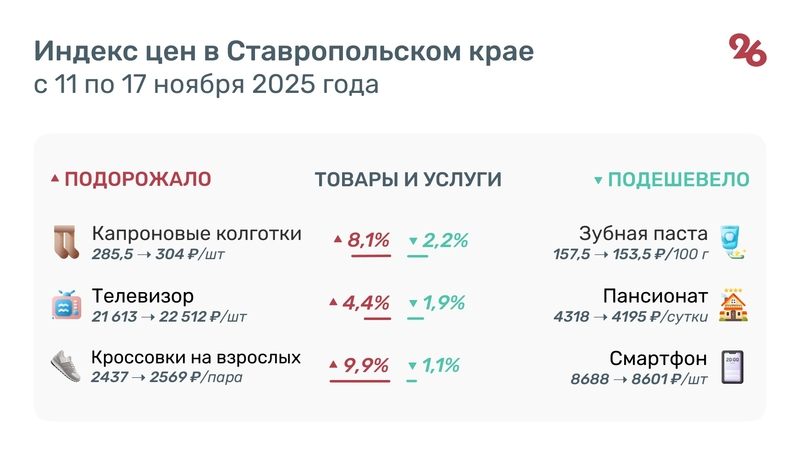Select the 2,2% price decrease value
800x450 pixels.
coord(445,240)
